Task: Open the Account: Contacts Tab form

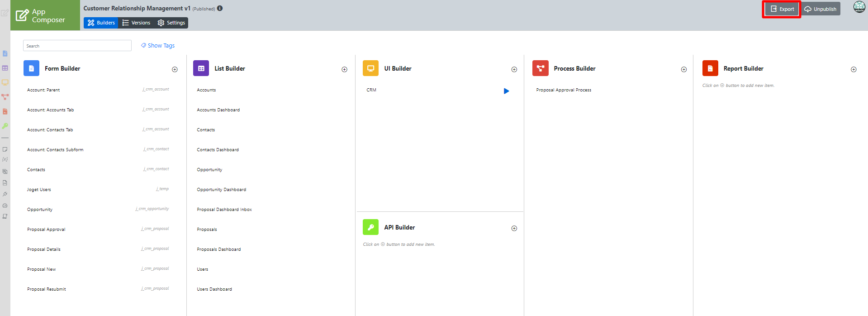Action: point(50,130)
